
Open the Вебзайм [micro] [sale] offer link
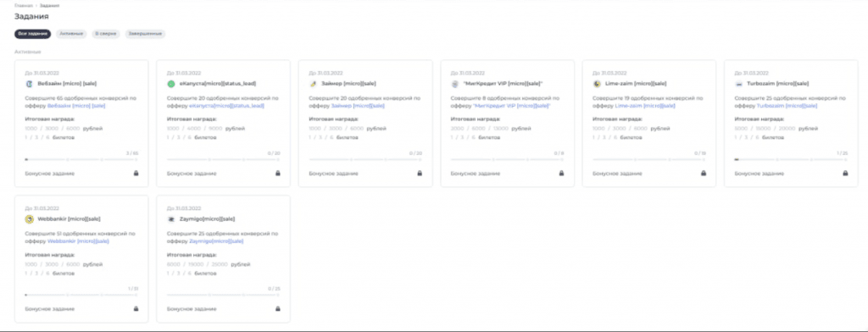coord(72,105)
